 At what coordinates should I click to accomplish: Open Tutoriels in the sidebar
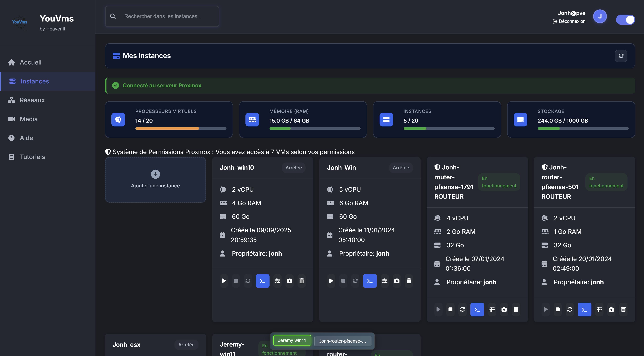tap(32, 157)
